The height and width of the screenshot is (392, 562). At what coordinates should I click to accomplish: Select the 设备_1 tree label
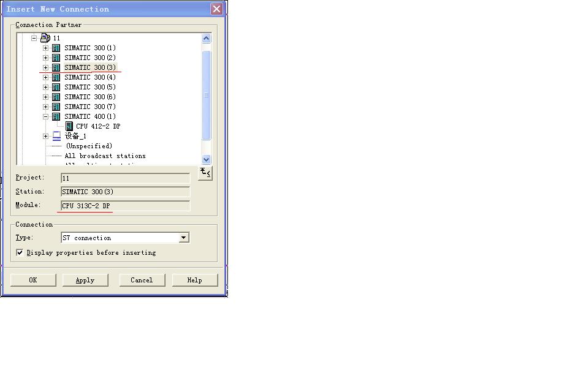[x=75, y=136]
